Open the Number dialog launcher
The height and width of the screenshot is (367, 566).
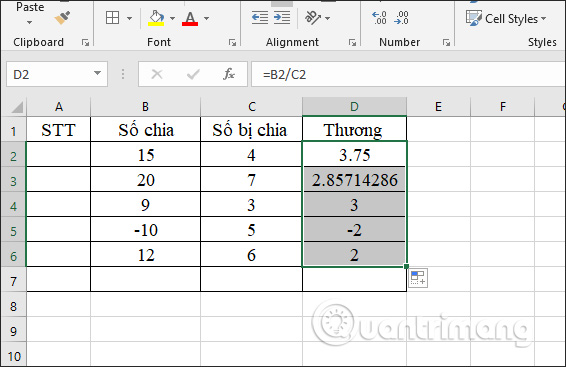pyautogui.click(x=447, y=43)
